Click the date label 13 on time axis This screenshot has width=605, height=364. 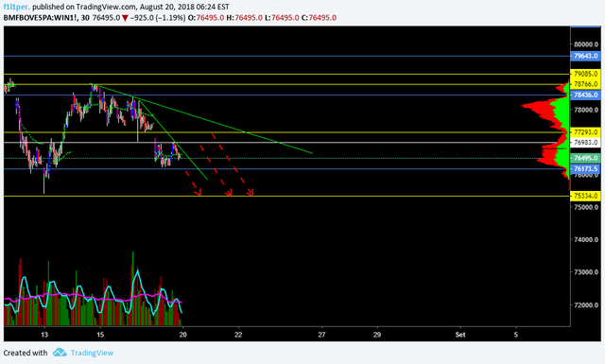pos(44,335)
